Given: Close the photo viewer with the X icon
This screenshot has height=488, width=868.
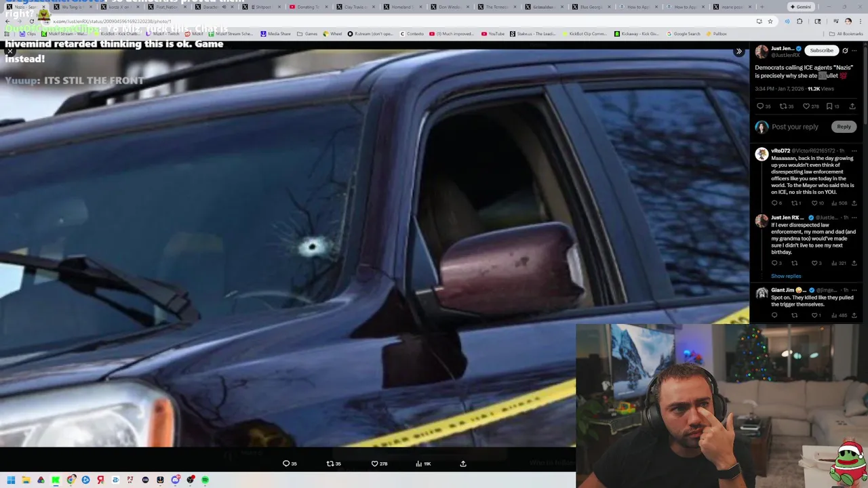Looking at the screenshot, I should [9, 52].
